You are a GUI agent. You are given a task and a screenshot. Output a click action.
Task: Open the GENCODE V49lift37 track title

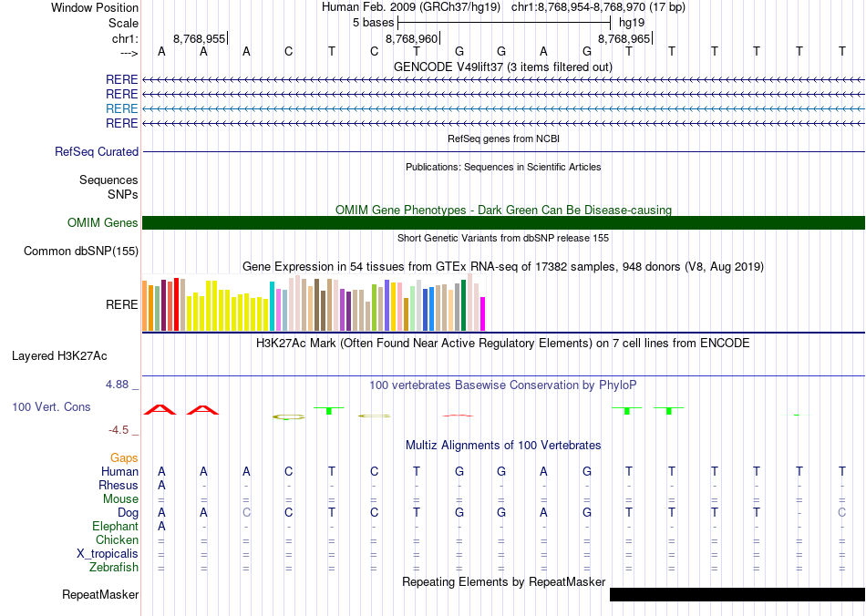(x=503, y=67)
